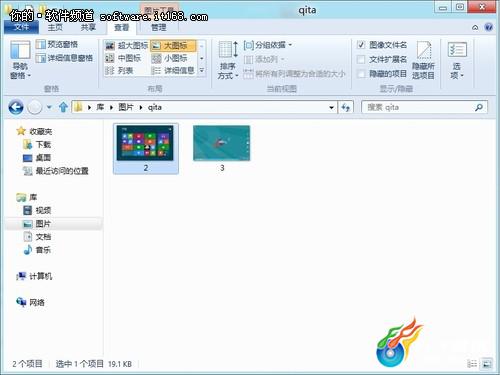Open Explorer help question mark icon

pos(489,27)
